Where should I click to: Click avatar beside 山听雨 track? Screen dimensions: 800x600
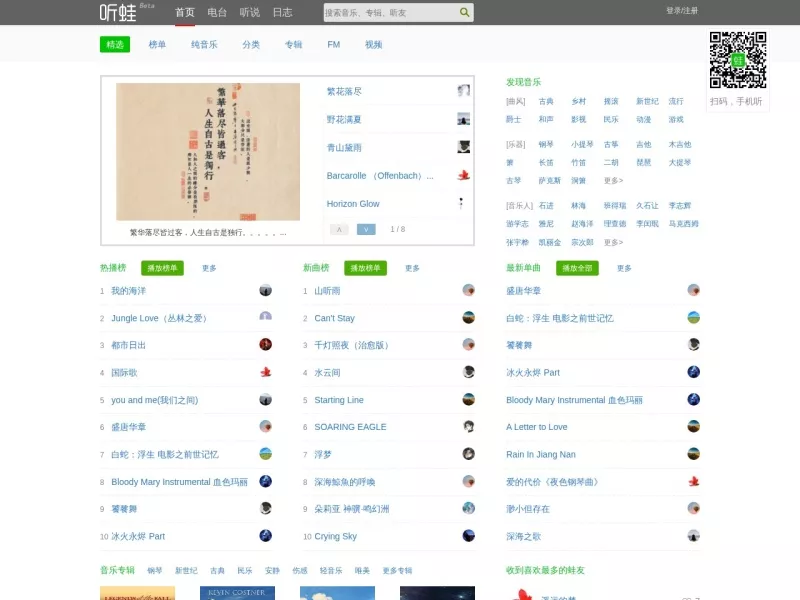[x=468, y=290]
